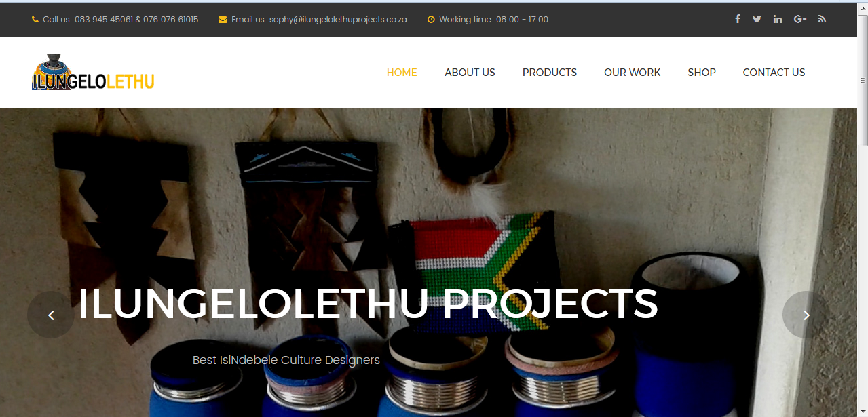Click the envelope icon beside Email us
868x417 pixels.
pyautogui.click(x=223, y=20)
